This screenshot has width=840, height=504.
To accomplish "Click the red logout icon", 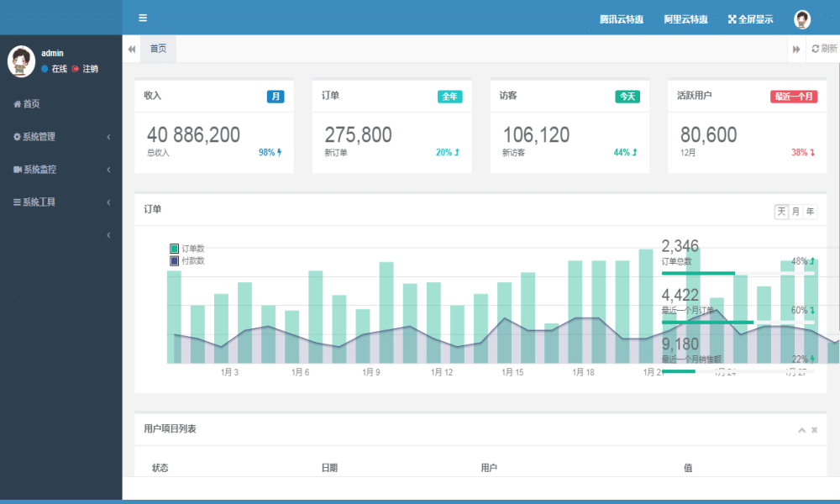I will point(75,69).
